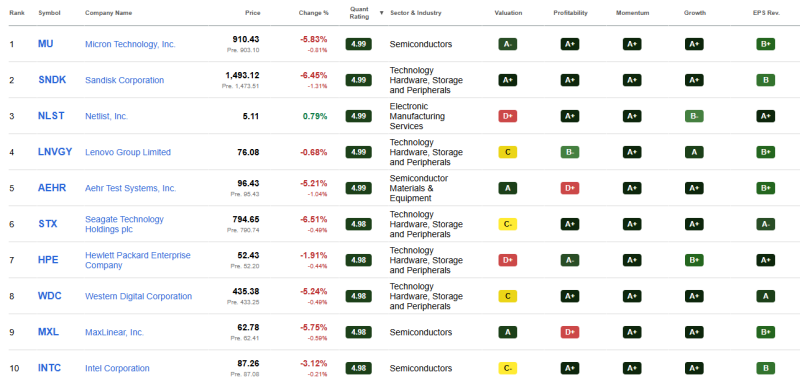Click INTC's yellow C- Valuation badge
Screen dimensions: 800x380
pyautogui.click(x=508, y=368)
